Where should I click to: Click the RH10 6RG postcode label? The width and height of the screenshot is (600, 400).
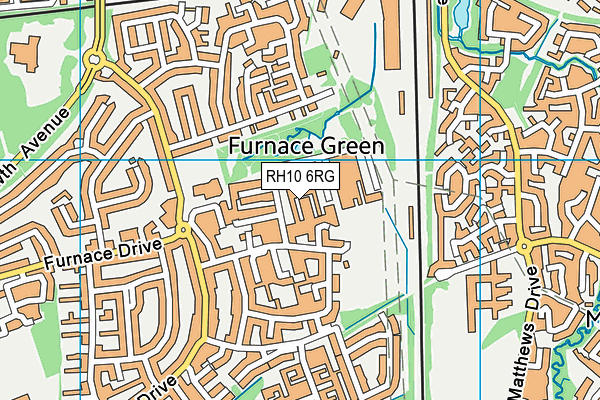click(x=300, y=176)
